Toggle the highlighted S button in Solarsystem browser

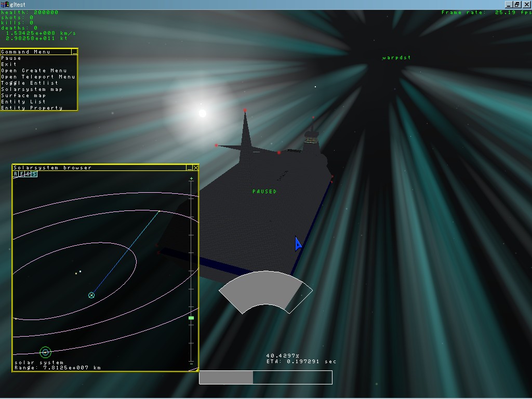34,174
